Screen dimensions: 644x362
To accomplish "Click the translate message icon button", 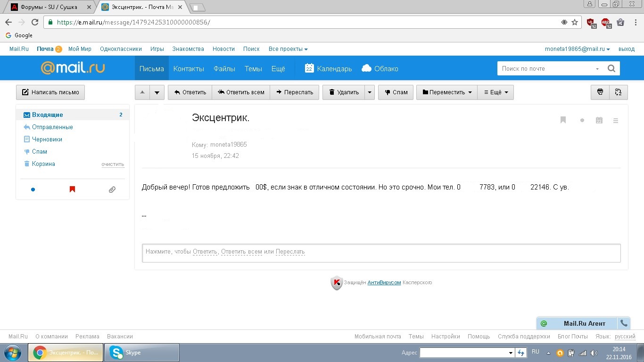I will click(618, 92).
